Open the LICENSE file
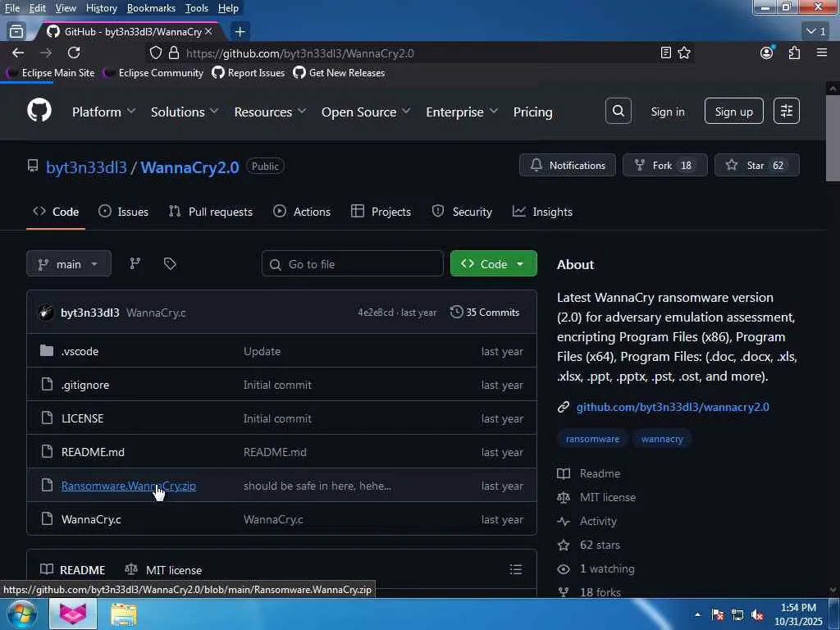This screenshot has height=630, width=840. coord(83,418)
